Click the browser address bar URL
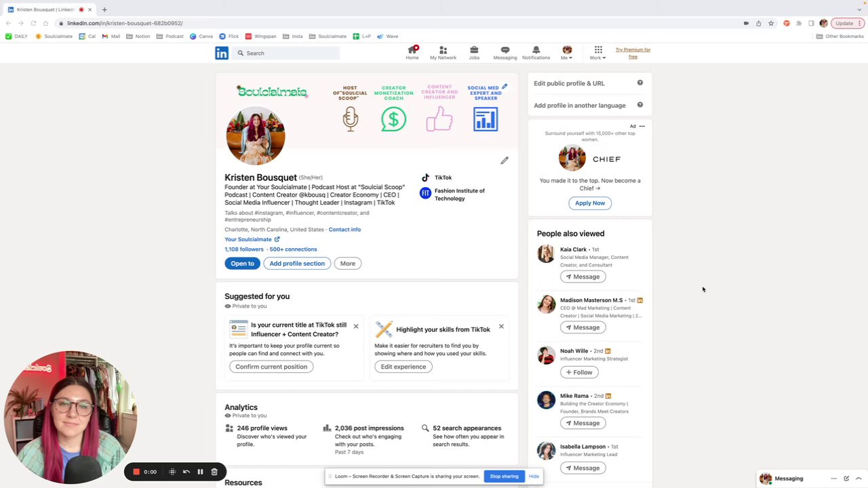The width and height of the screenshot is (868, 488). pos(125,23)
